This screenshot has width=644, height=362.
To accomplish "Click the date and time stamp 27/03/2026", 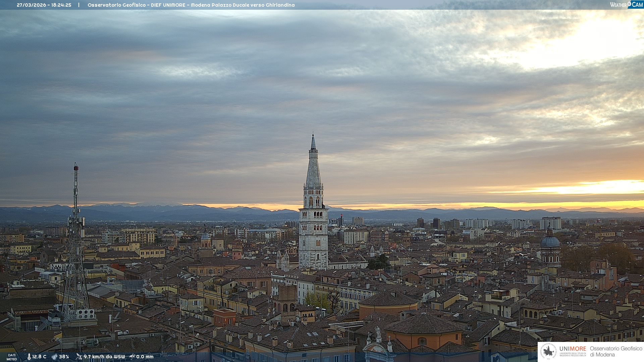I will (x=44, y=5).
